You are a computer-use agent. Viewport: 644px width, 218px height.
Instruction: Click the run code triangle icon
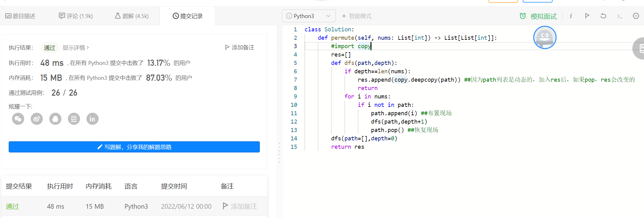(587, 16)
